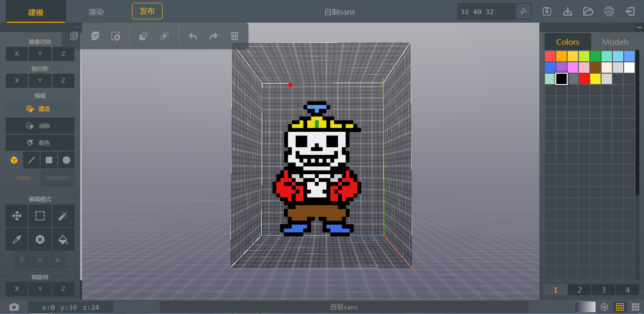Click the exit door icon

630,11
